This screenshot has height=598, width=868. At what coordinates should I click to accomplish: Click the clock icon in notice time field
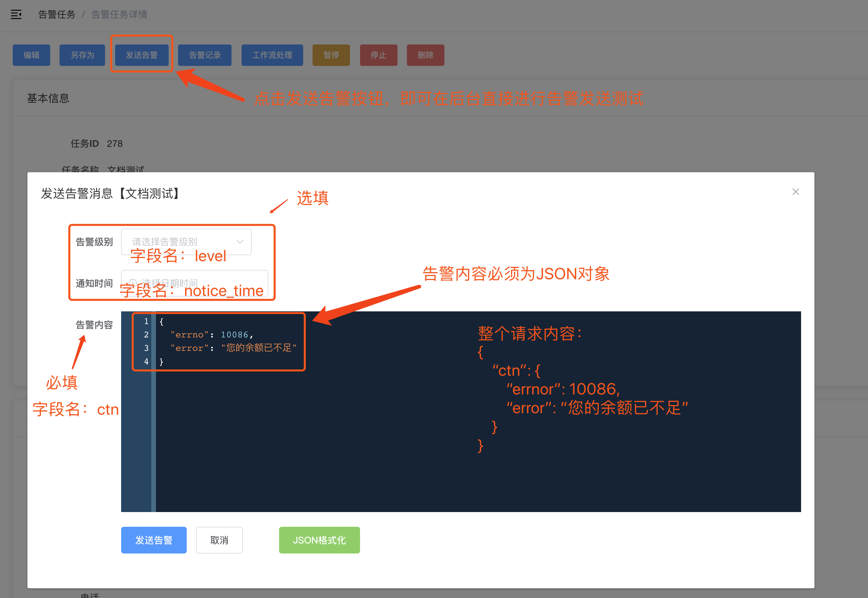[133, 283]
